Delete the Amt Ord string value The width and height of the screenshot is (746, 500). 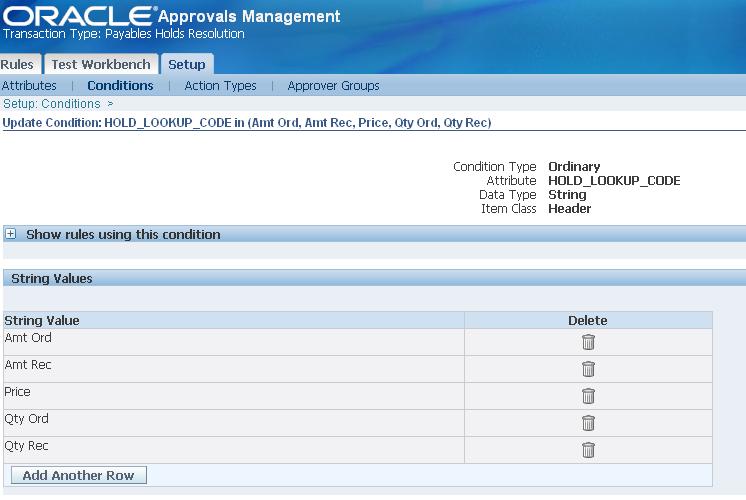tap(588, 342)
